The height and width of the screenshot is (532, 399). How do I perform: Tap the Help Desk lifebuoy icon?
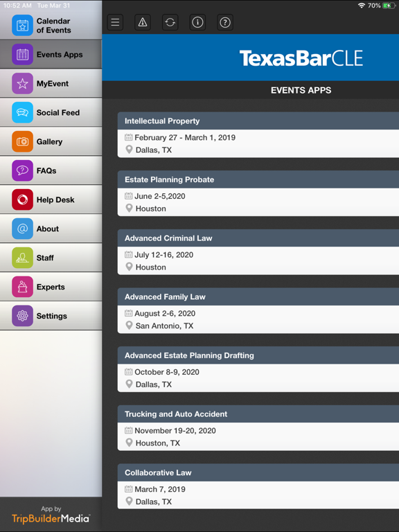(x=22, y=199)
